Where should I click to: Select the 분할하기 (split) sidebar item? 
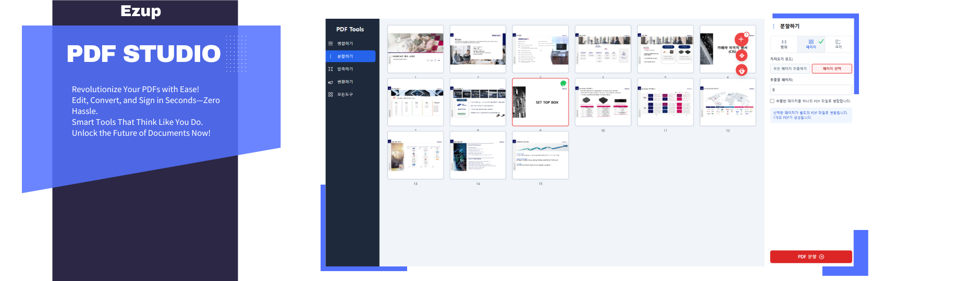point(350,56)
